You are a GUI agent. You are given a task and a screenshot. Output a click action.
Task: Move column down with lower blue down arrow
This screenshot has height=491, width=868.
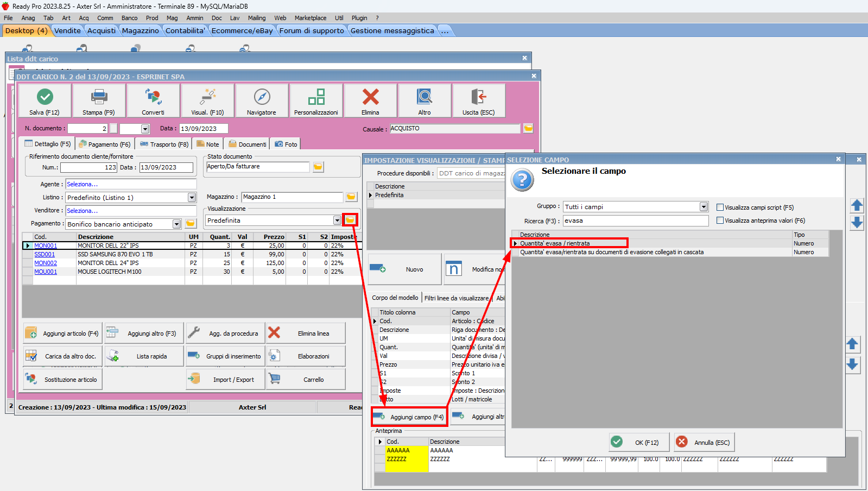point(852,364)
